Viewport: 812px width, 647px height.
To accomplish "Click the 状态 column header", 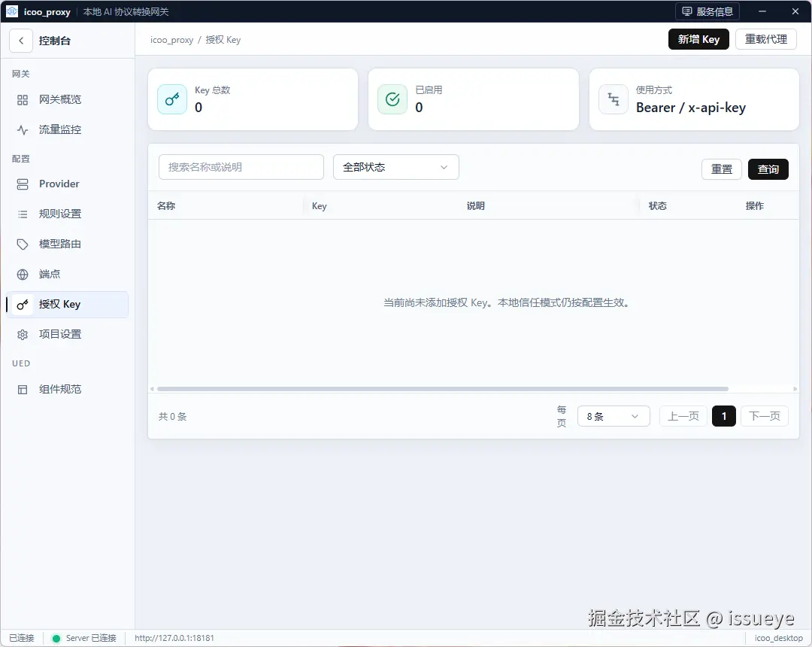I will (658, 206).
